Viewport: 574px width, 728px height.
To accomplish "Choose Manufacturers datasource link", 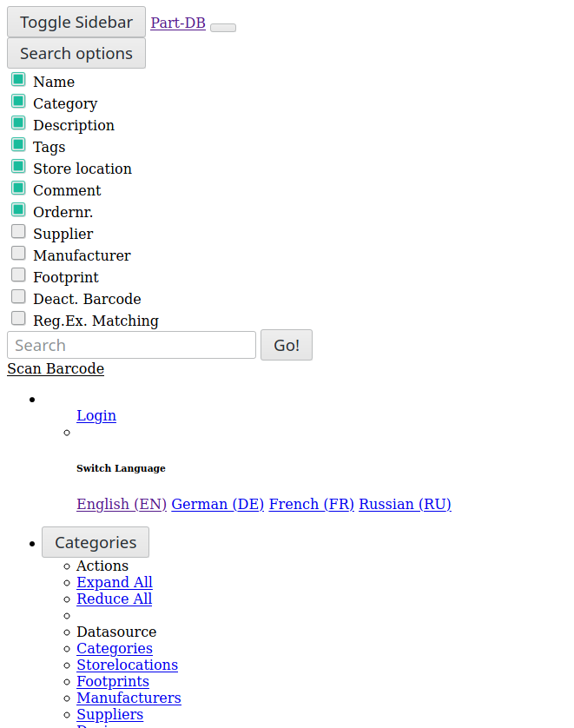I will point(129,698).
